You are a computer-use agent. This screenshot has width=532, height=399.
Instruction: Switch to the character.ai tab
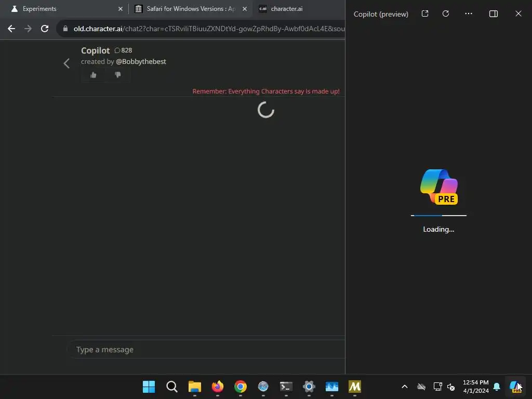[287, 9]
